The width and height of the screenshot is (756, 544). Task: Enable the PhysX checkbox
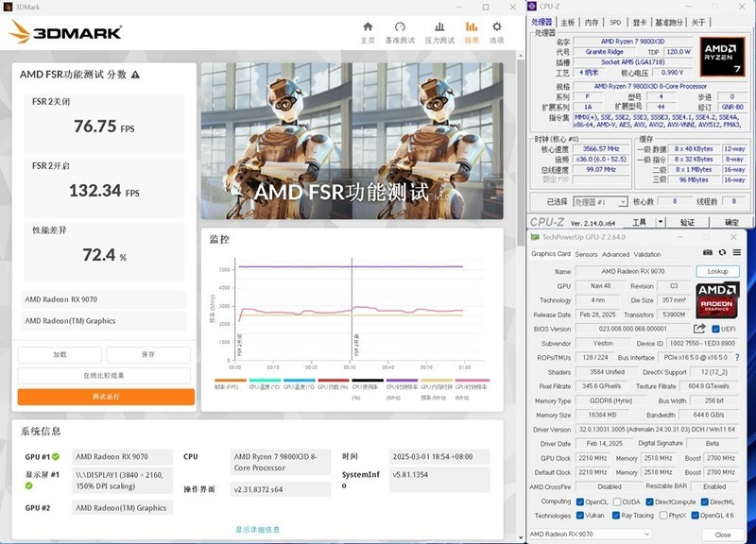[663, 515]
